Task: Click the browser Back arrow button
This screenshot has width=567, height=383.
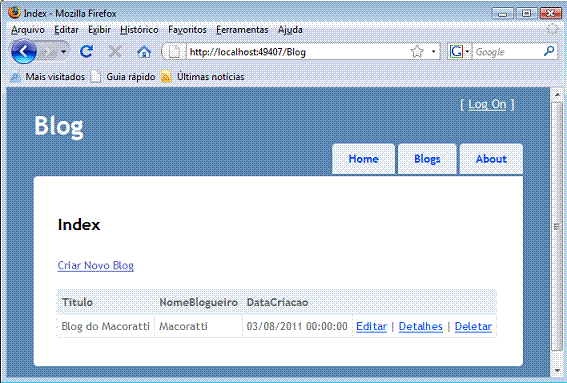Action: pos(24,52)
